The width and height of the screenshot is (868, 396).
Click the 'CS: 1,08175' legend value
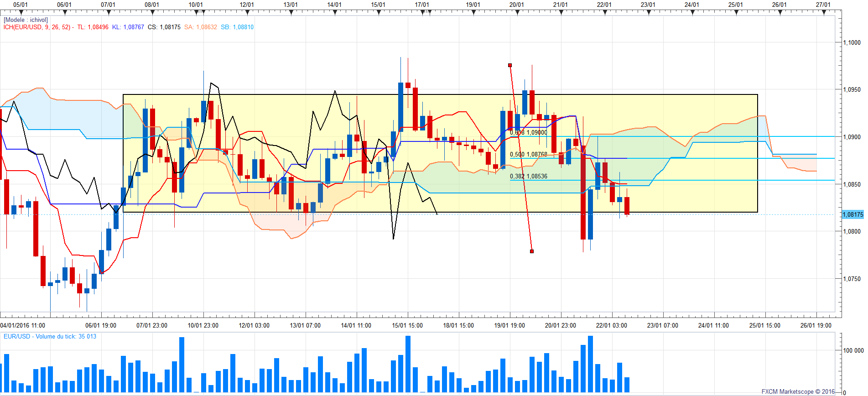(164, 27)
